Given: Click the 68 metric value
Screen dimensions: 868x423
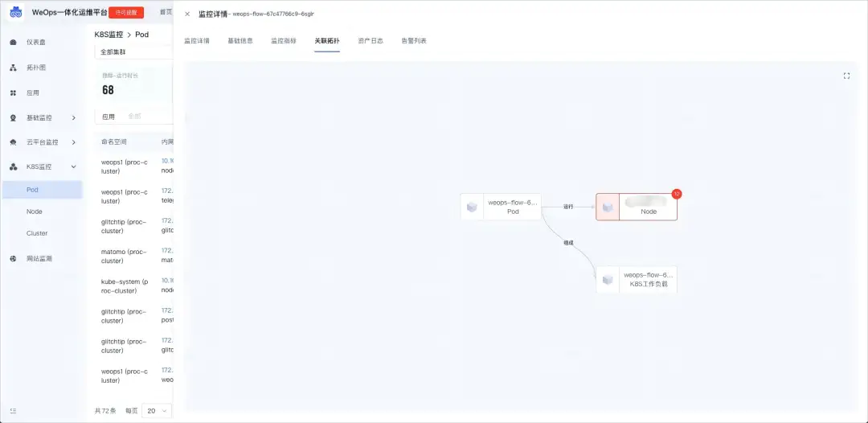Looking at the screenshot, I should tap(108, 90).
